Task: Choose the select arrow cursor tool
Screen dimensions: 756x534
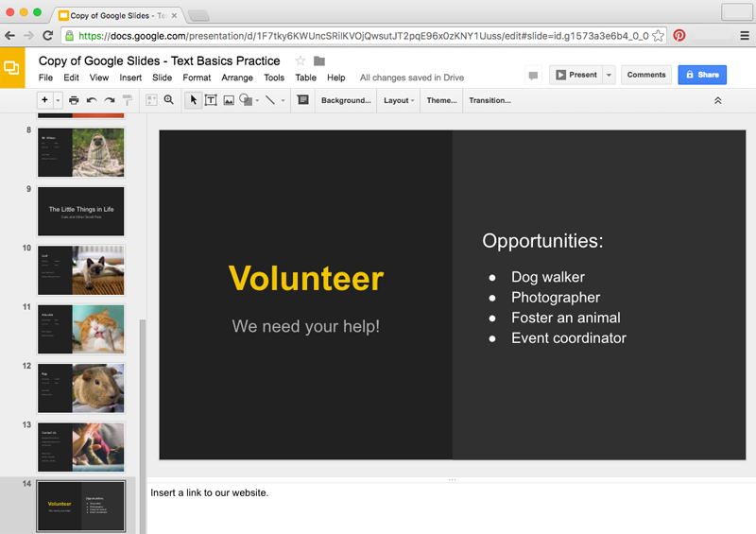Action: pos(194,100)
